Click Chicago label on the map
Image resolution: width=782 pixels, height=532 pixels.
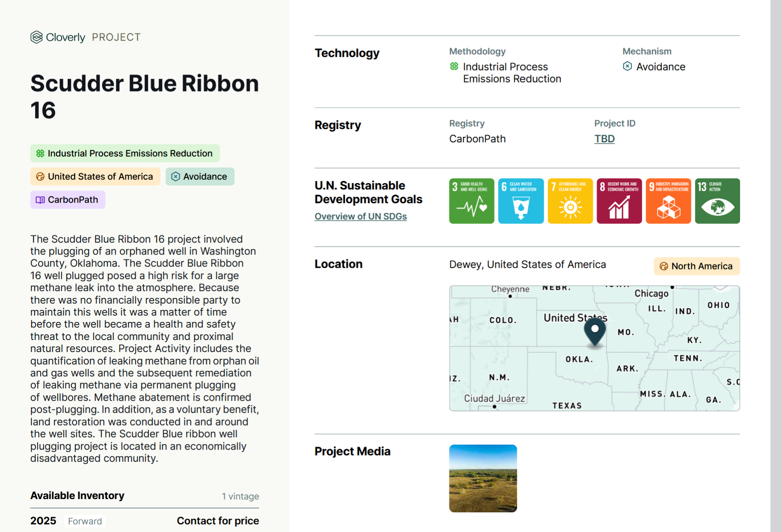point(651,293)
